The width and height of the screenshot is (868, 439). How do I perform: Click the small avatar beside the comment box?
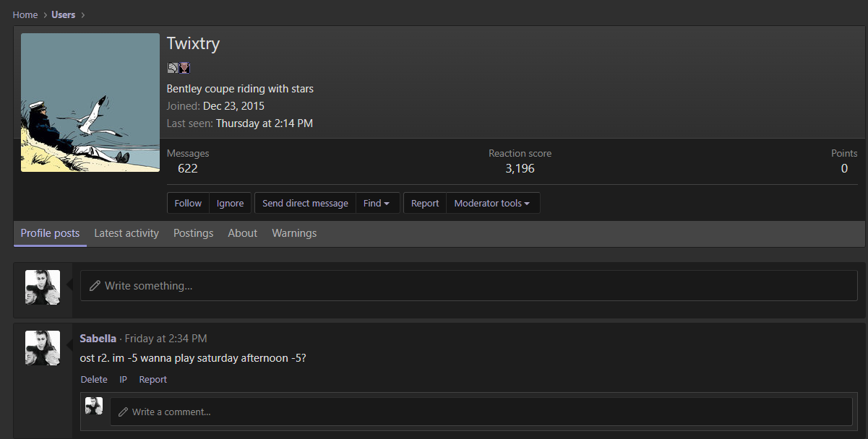94,406
